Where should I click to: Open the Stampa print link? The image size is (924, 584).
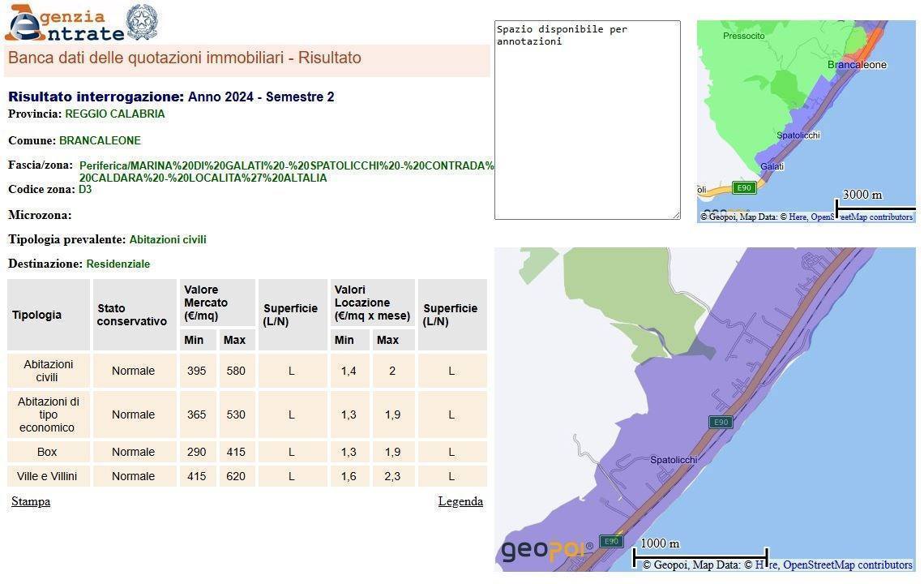[x=31, y=501]
